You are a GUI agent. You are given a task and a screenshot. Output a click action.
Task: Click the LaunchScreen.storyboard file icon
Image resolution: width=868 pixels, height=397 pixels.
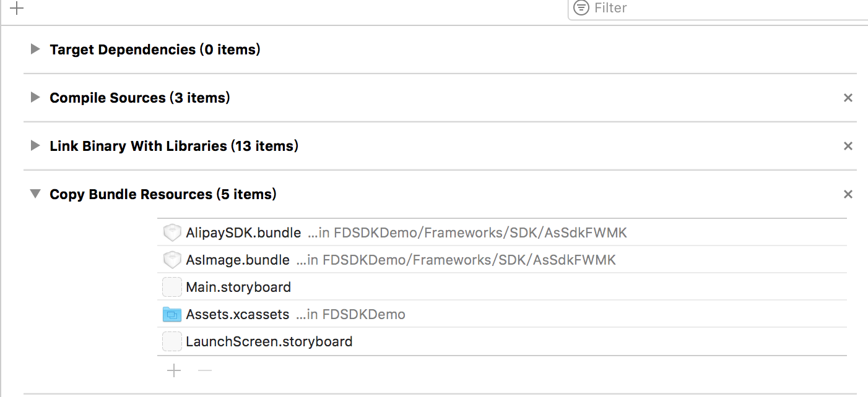point(171,342)
